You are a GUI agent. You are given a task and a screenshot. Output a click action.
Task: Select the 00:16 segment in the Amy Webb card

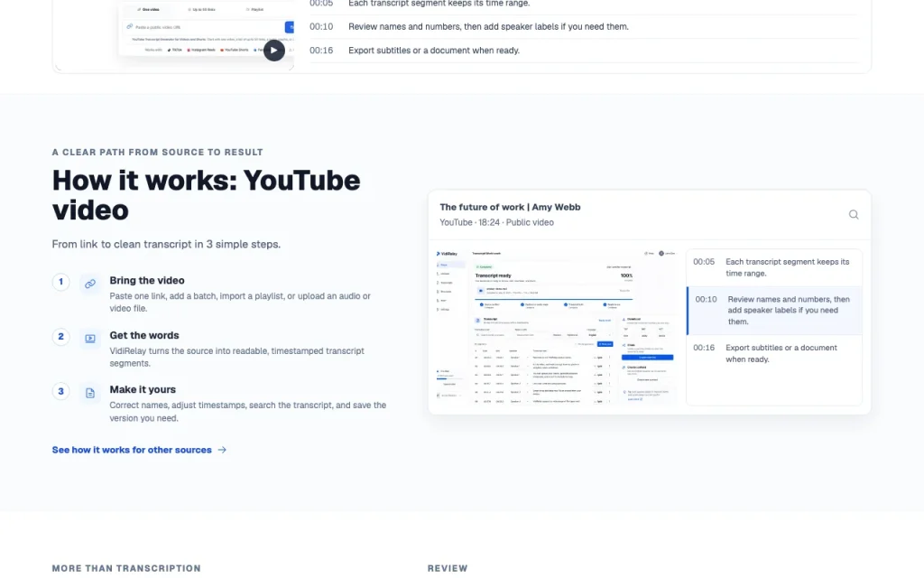[x=774, y=353]
